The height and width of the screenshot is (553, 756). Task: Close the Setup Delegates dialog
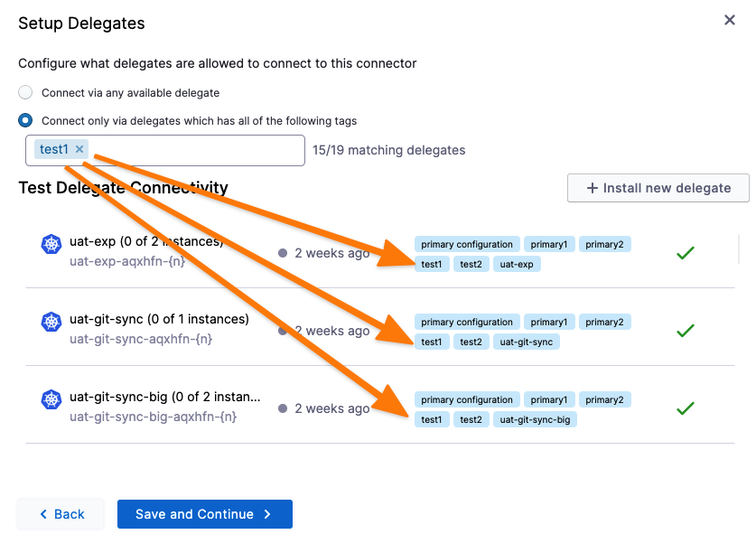point(730,20)
